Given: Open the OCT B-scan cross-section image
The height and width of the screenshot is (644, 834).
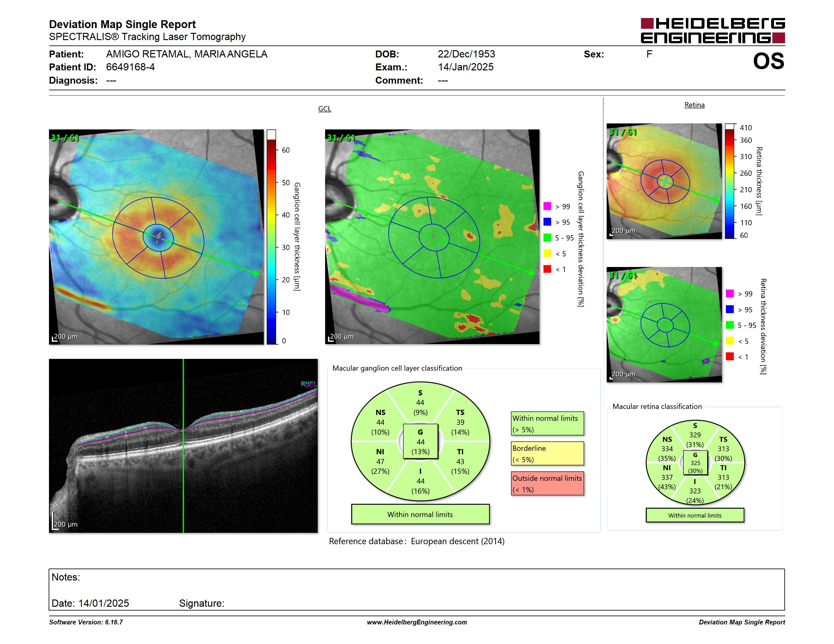Looking at the screenshot, I should tap(183, 446).
